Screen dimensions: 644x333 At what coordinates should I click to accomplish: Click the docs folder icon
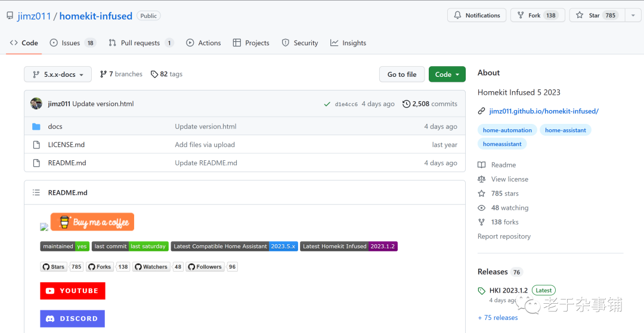(36, 126)
